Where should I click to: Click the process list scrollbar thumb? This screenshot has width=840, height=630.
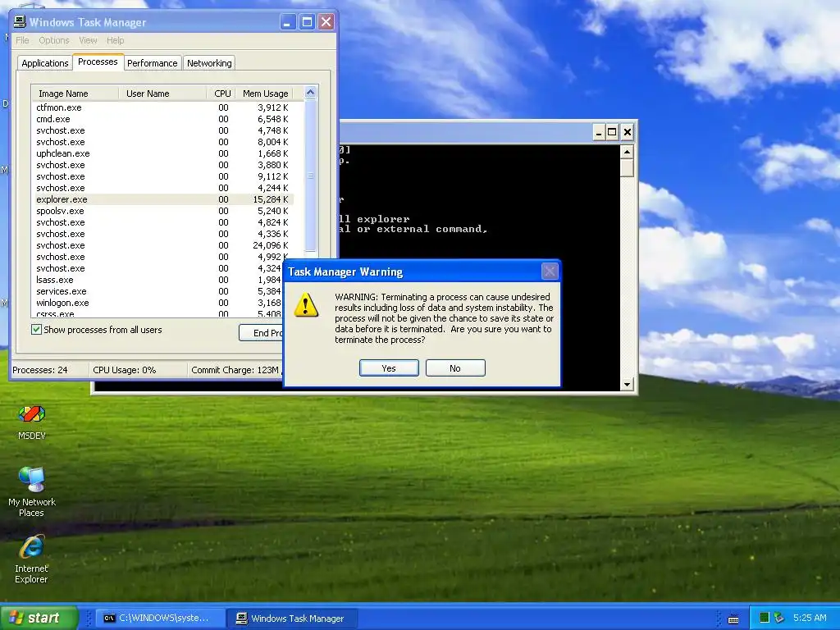point(310,176)
